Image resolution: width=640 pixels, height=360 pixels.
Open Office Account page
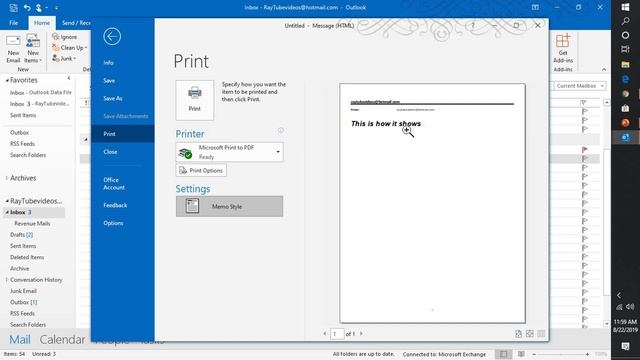[114, 184]
